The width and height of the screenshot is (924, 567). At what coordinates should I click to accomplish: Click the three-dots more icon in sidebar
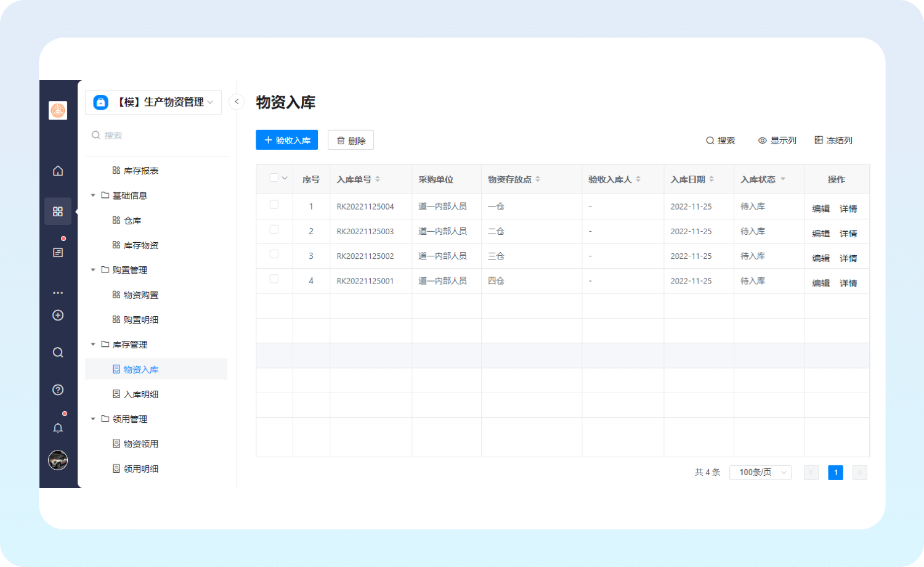pyautogui.click(x=58, y=293)
